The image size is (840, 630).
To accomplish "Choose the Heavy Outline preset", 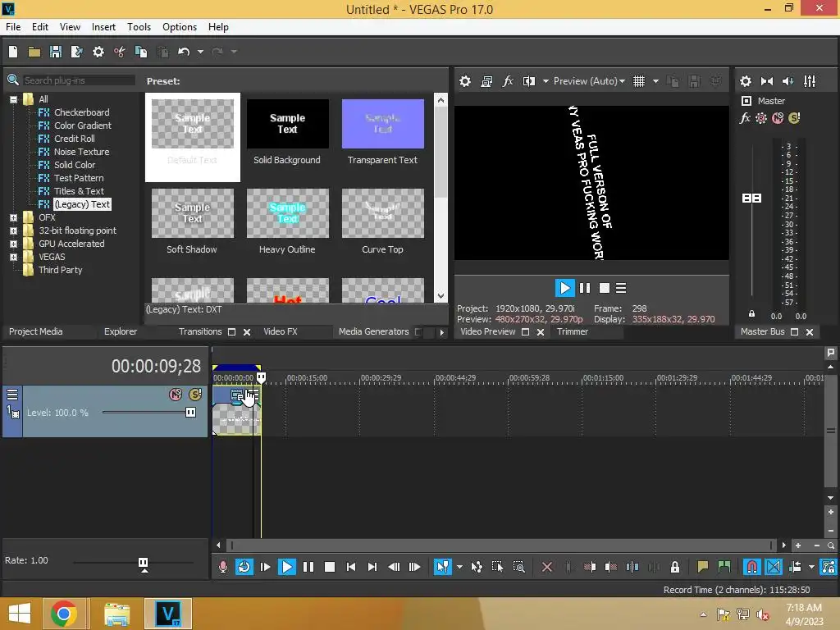I will tap(287, 222).
